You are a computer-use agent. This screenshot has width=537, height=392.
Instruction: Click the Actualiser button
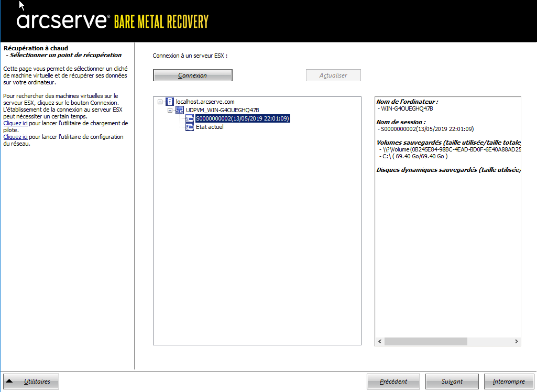333,75
